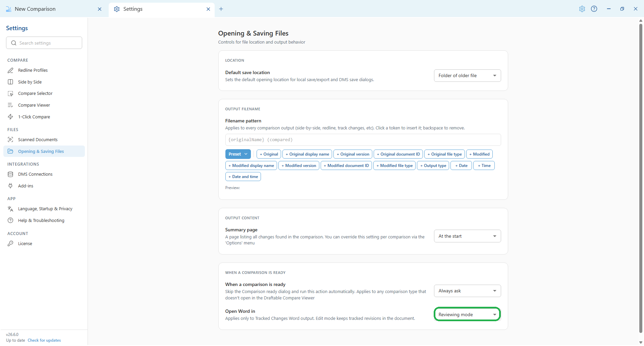Click the vertical scrollbar on the right
The image size is (644, 346).
coord(641,178)
